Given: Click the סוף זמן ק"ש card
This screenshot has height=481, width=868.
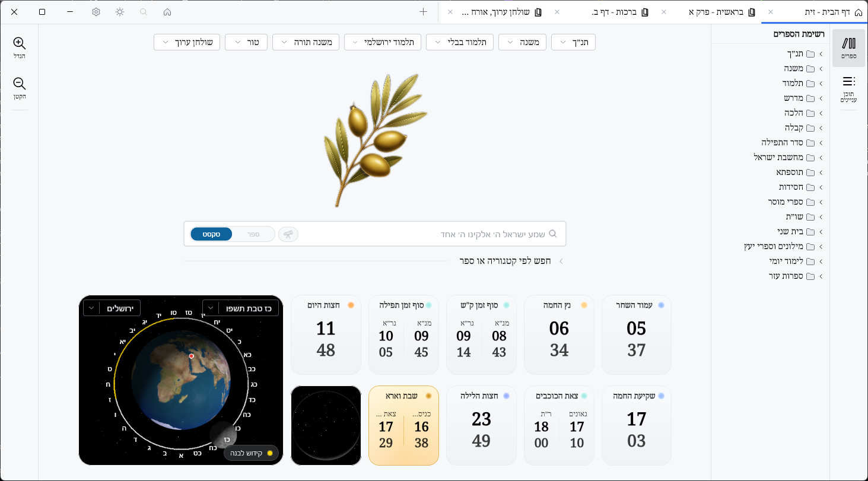Looking at the screenshot, I should tap(481, 335).
